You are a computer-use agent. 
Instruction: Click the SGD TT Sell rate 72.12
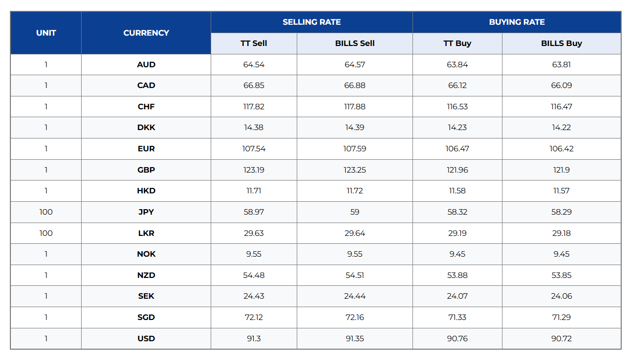coord(254,318)
